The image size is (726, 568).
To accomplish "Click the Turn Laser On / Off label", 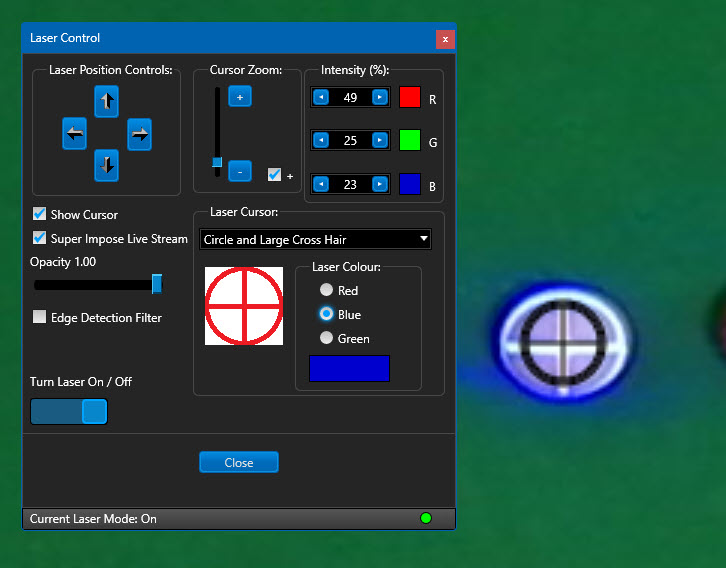I will [x=81, y=382].
